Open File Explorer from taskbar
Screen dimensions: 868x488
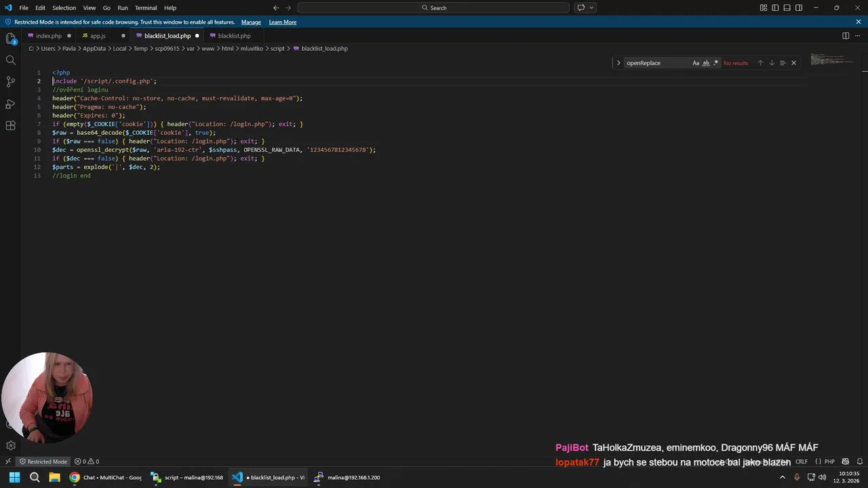pos(54,477)
